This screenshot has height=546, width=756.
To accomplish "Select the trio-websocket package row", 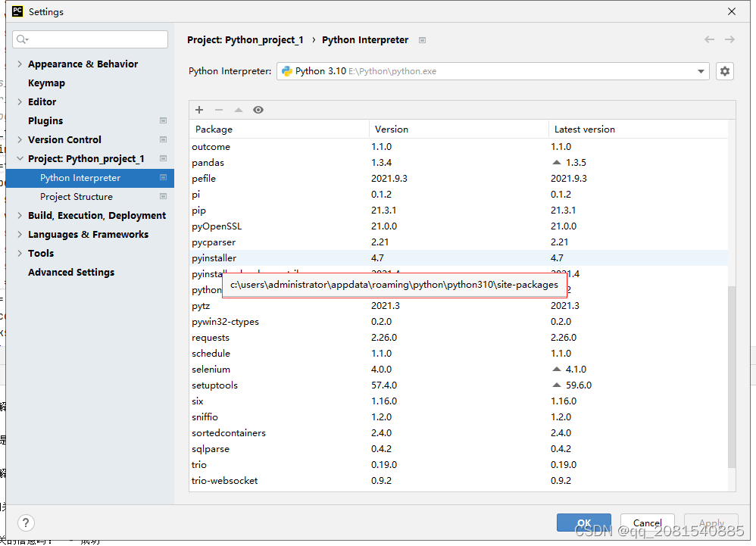I will coord(458,480).
